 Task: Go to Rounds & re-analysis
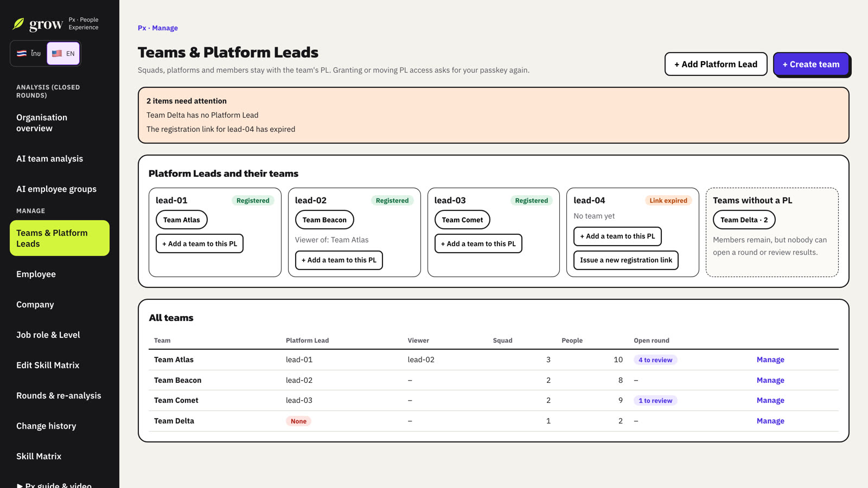click(60, 396)
